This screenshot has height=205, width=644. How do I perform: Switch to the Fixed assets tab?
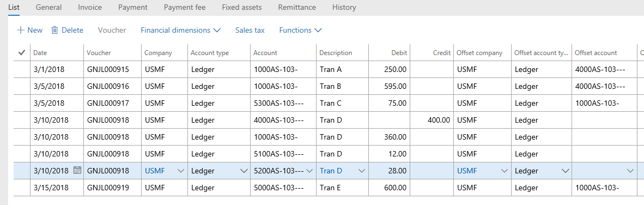(x=241, y=8)
